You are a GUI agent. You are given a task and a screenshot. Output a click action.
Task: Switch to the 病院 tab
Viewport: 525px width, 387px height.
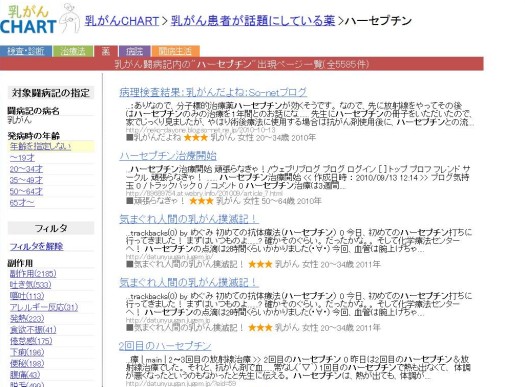tap(135, 51)
